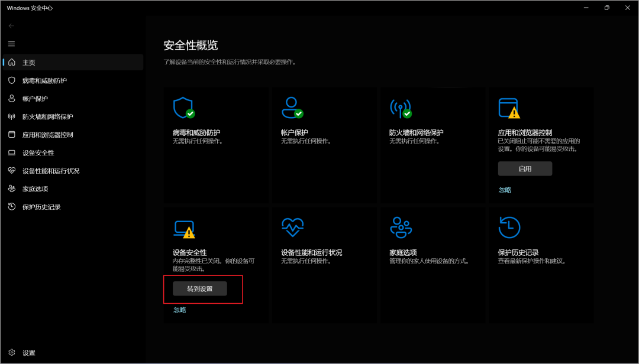Image resolution: width=639 pixels, height=364 pixels.
Task: Open 应用和浏览器控制 from the sidebar
Action: click(73, 134)
